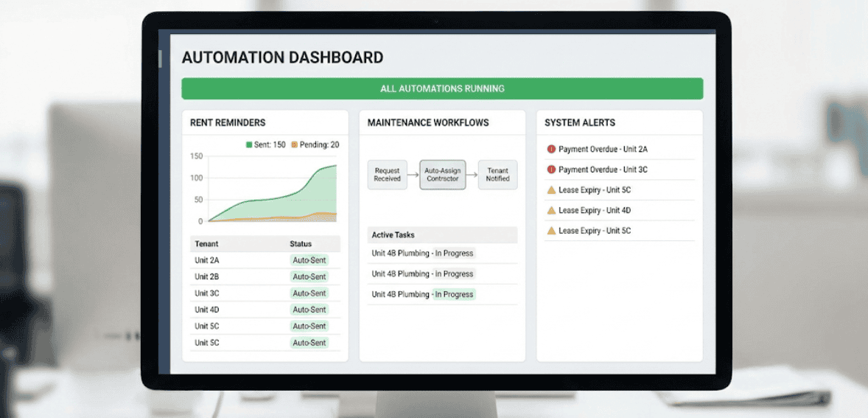This screenshot has height=418, width=868.
Task: Click the Automation Dashboard page title
Action: click(x=282, y=58)
